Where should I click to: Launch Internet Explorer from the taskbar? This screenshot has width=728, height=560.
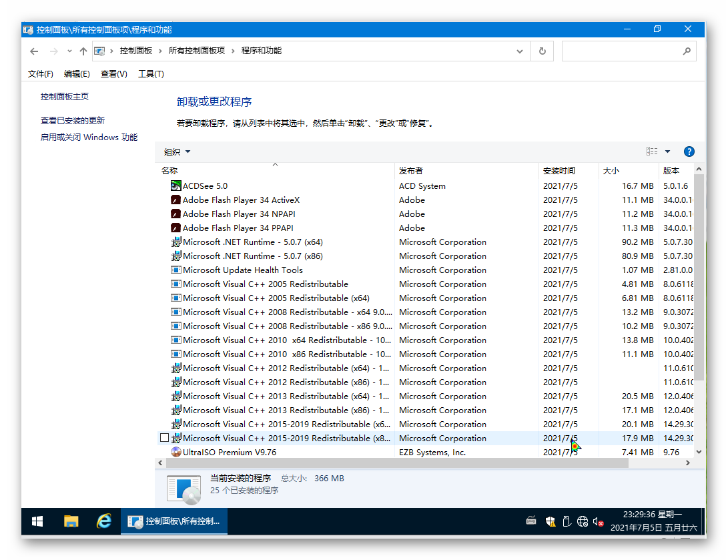tap(104, 521)
